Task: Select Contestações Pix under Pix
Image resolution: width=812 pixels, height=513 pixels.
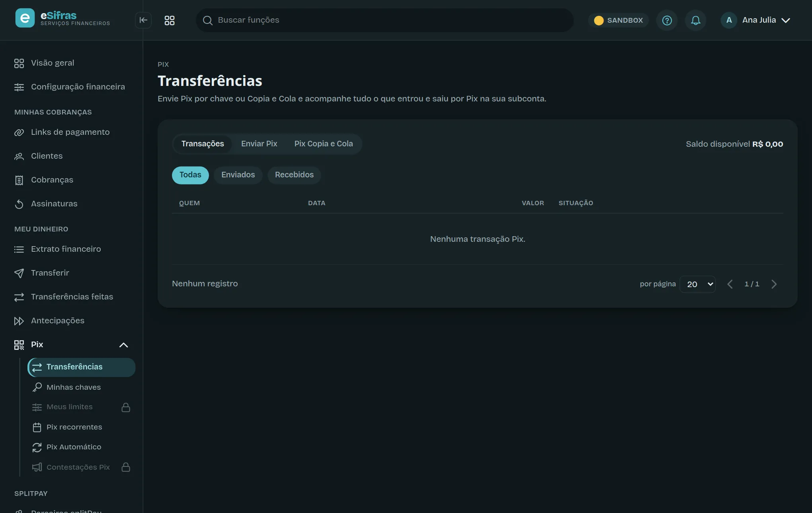Action: [82, 467]
